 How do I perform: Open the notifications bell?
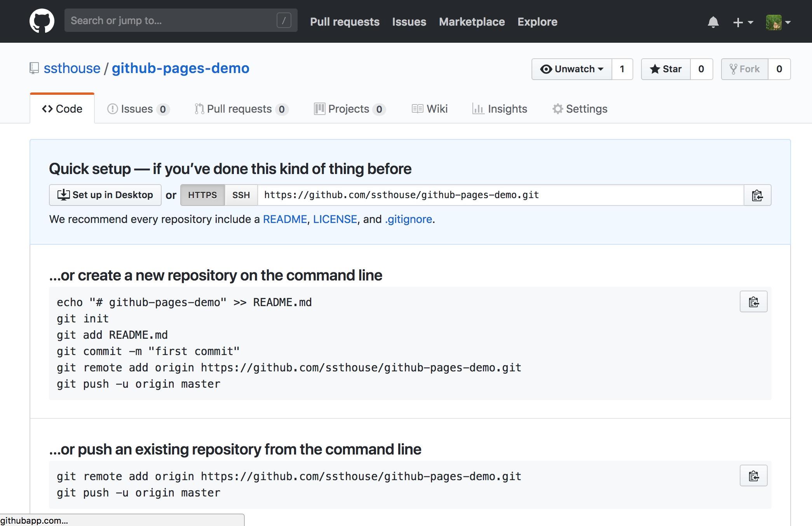click(x=713, y=22)
